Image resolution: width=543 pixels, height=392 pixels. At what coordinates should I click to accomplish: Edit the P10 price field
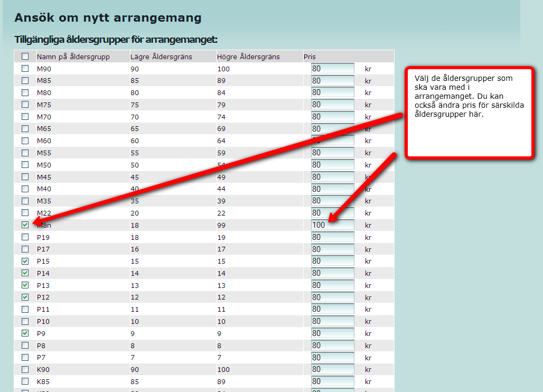(x=332, y=321)
